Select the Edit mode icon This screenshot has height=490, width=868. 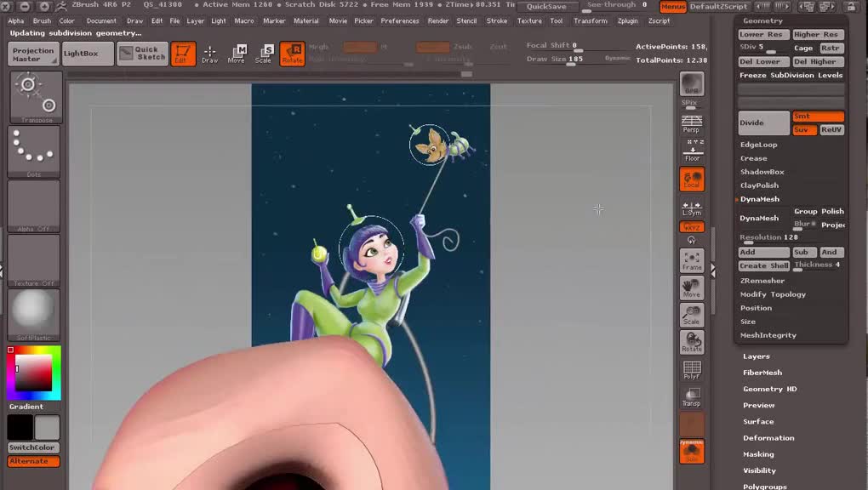click(x=183, y=54)
